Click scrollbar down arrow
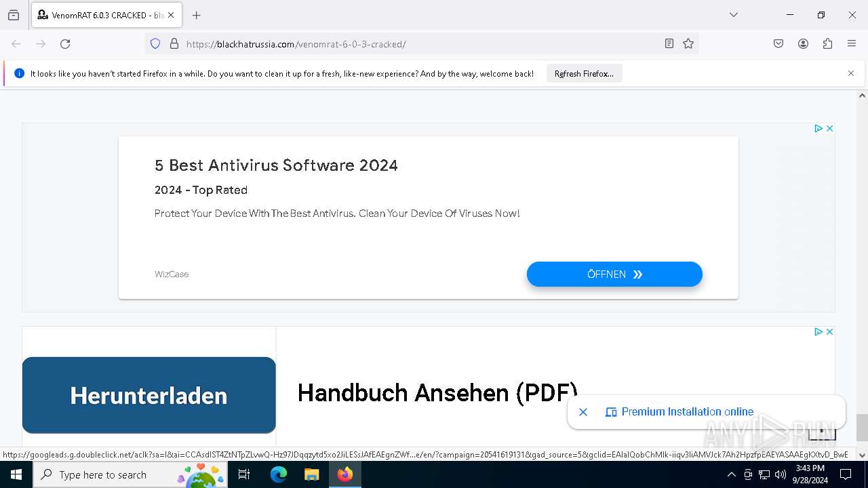The height and width of the screenshot is (488, 868). pyautogui.click(x=862, y=455)
